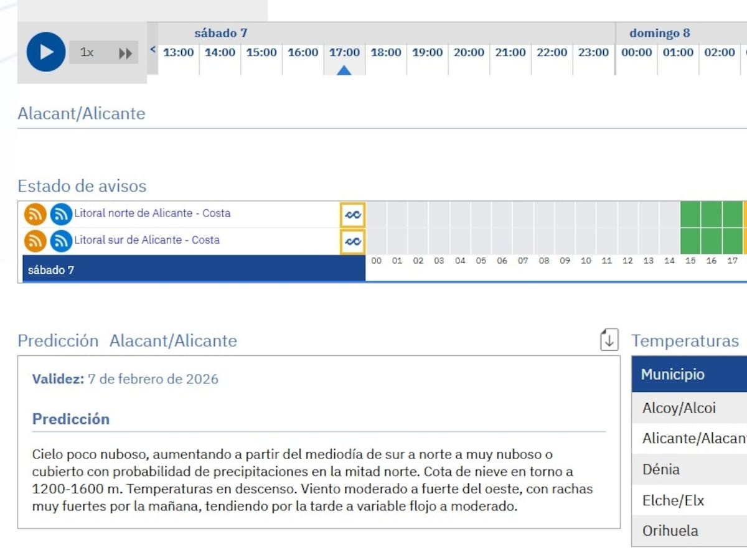Click green warning cell for hour 15
Viewport: 747px width, 560px height.
690,214
